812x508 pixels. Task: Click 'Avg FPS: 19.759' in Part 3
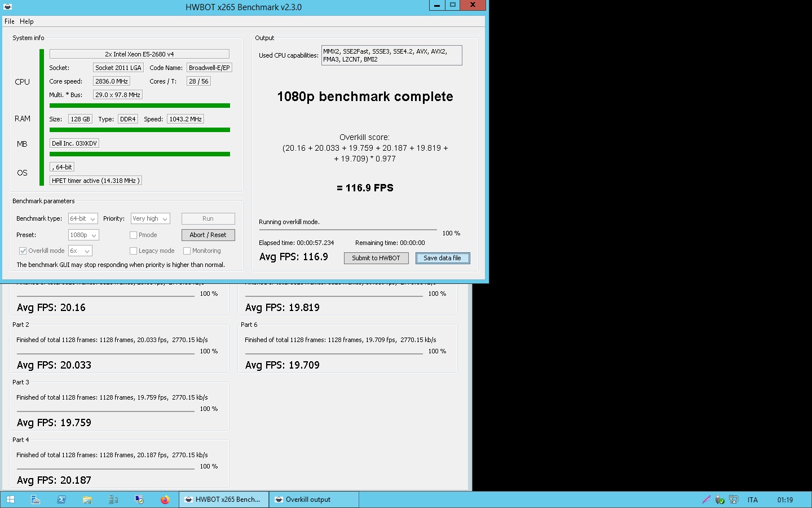[x=54, y=423]
